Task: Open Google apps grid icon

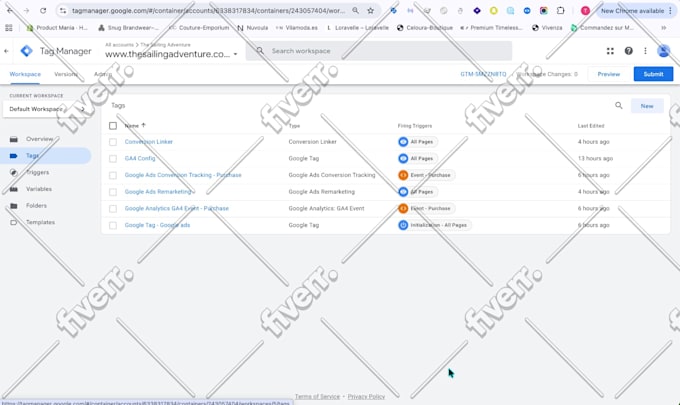Action: coord(610,51)
